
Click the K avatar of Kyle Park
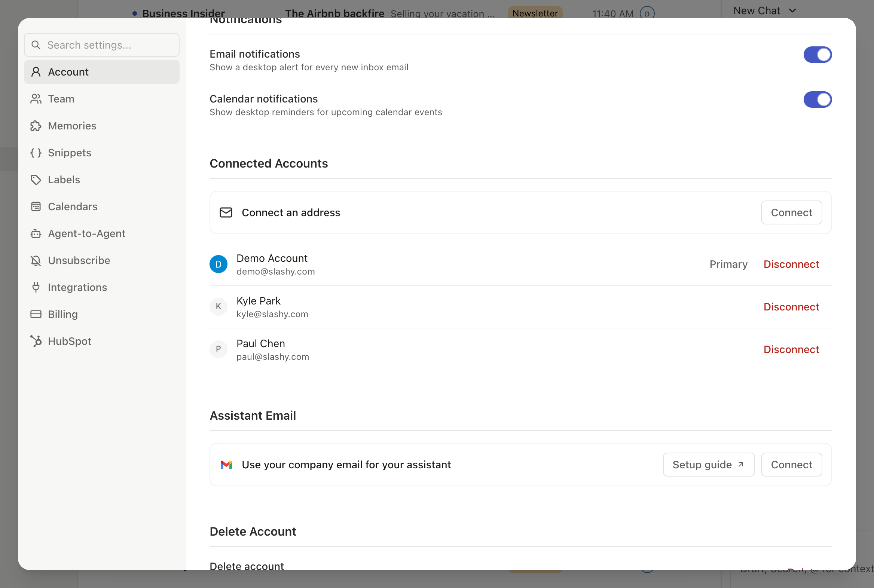tap(218, 307)
